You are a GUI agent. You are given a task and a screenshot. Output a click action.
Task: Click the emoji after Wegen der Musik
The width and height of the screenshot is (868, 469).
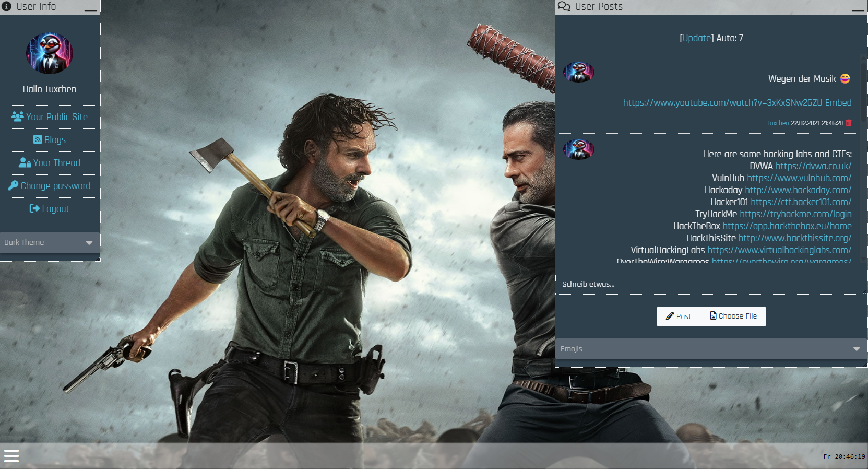point(845,78)
